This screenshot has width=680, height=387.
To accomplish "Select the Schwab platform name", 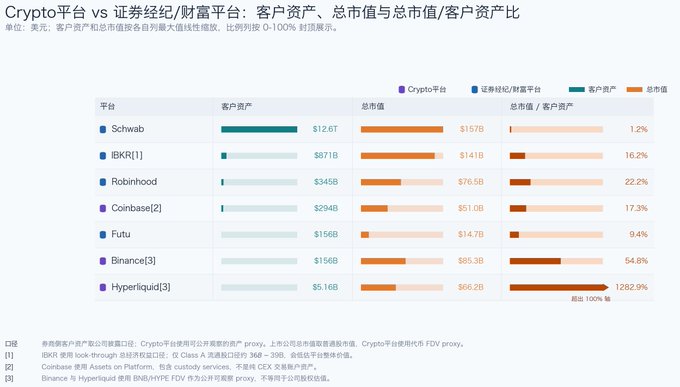I will coord(128,129).
